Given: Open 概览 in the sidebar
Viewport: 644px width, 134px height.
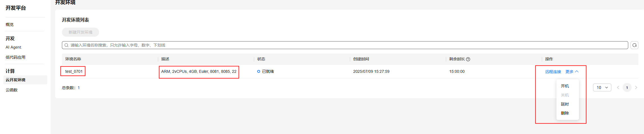Looking at the screenshot, I should (x=10, y=25).
